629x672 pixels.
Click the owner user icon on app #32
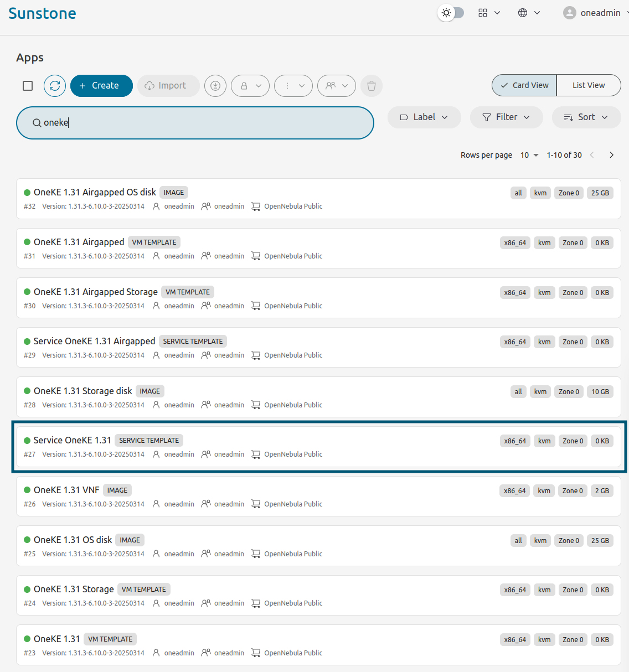tap(156, 206)
